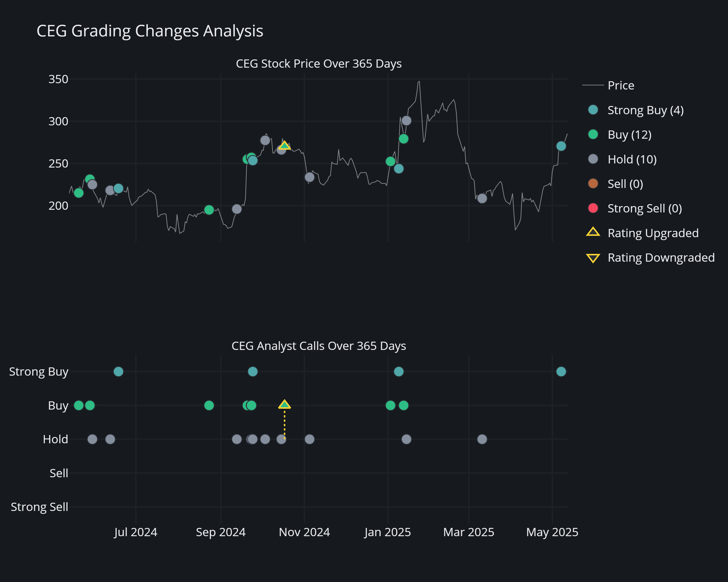Image resolution: width=728 pixels, height=582 pixels.
Task: Toggle Strong Buy (4) legend entry
Action: [645, 110]
